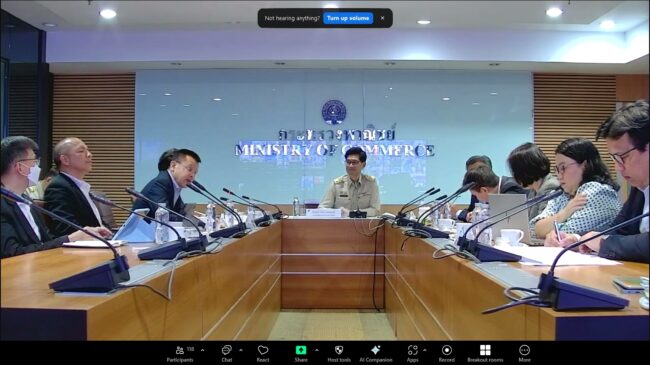Launch the AI Companion
This screenshot has height=365, width=650.
(x=376, y=354)
